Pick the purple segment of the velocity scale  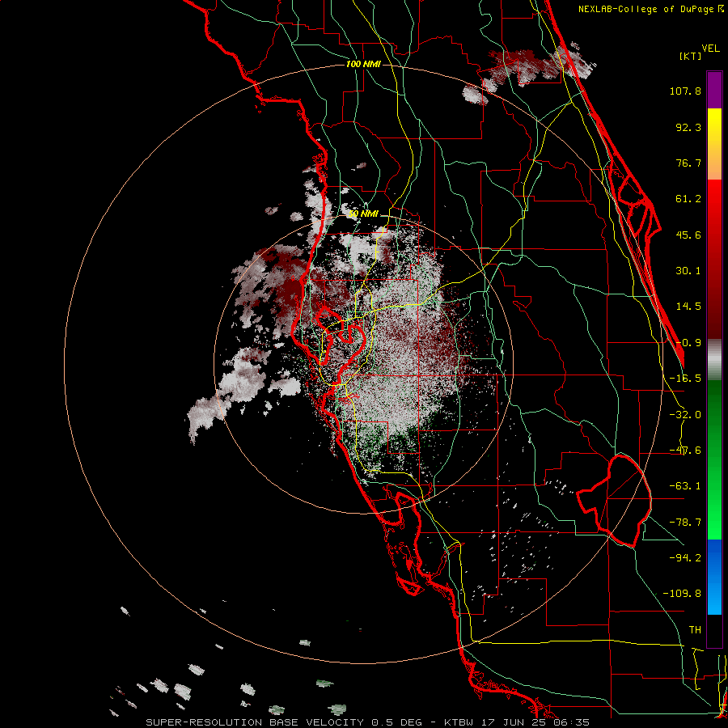click(x=714, y=90)
